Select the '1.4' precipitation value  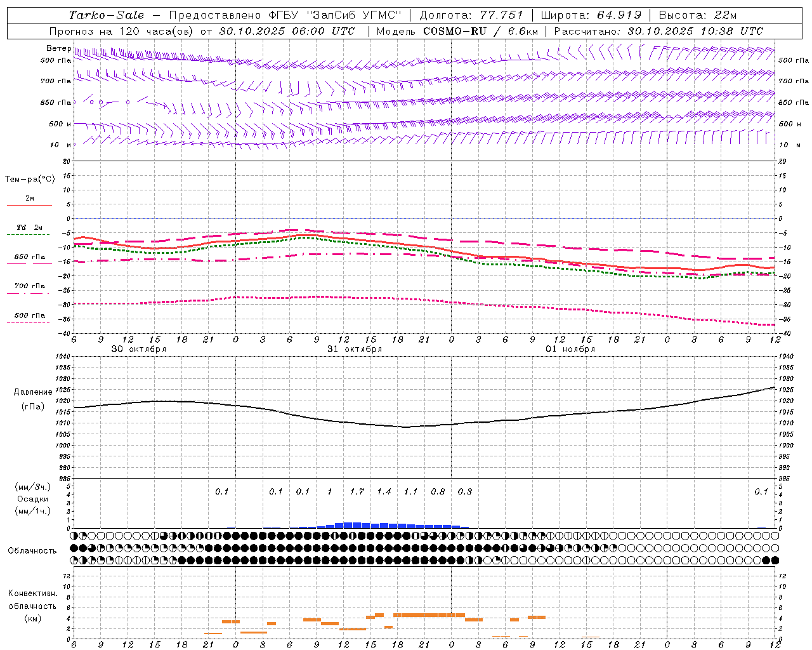pyautogui.click(x=384, y=492)
